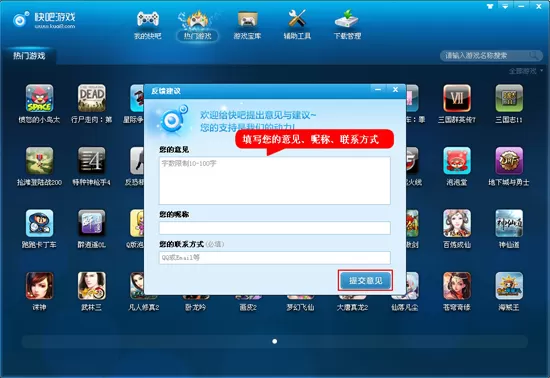This screenshot has width=550, height=378.
Task: Switch to the 热门游戏 tab
Action: pos(29,56)
